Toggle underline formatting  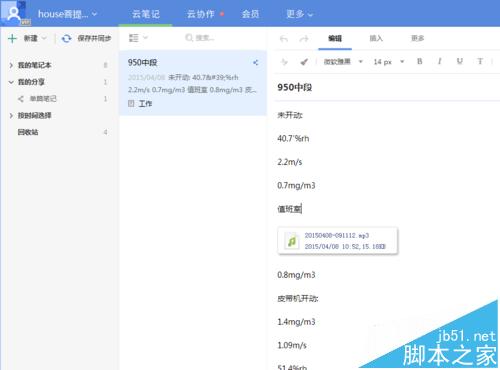460,61
